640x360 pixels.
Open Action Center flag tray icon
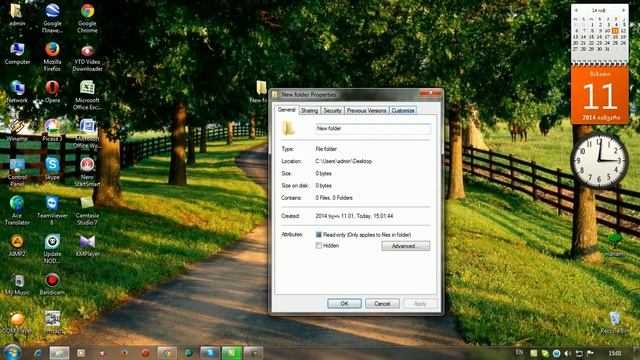[590, 353]
